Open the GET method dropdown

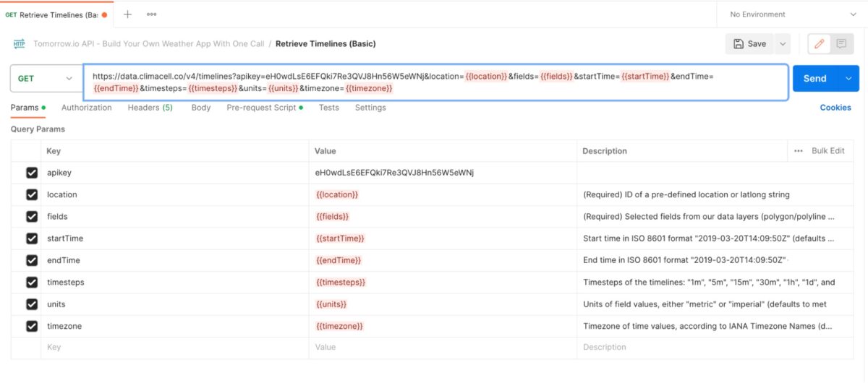point(46,78)
